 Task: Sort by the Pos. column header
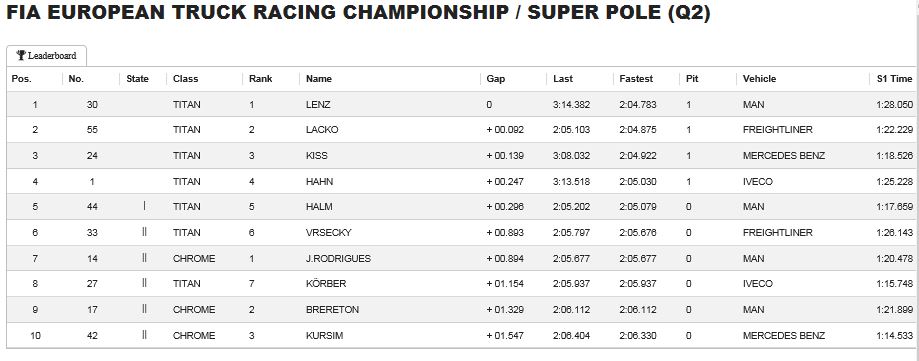(x=22, y=79)
